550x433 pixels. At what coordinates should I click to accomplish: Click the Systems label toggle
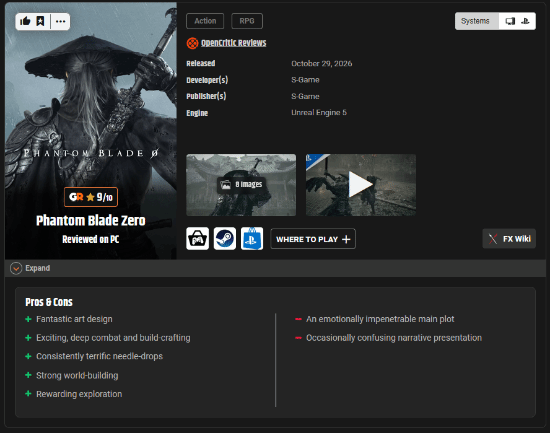(475, 21)
